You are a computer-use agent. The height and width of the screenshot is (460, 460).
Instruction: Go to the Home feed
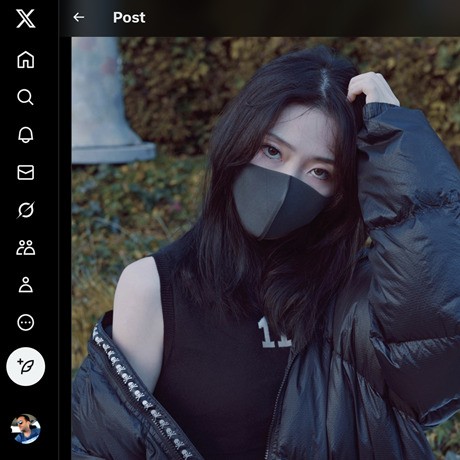26,60
